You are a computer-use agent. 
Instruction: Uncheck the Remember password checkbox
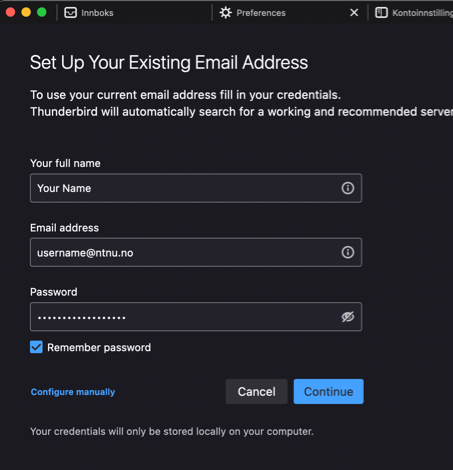(36, 347)
